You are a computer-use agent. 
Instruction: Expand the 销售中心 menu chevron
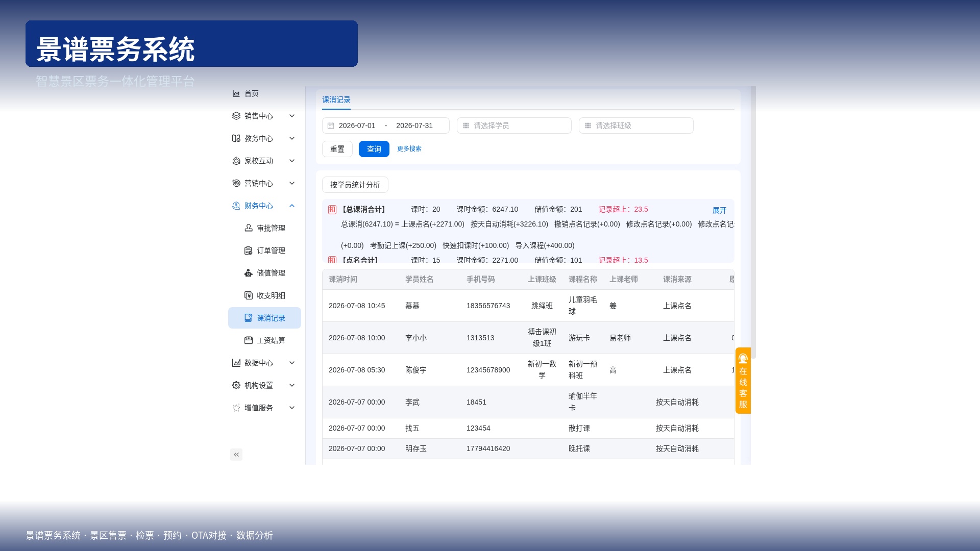coord(292,116)
